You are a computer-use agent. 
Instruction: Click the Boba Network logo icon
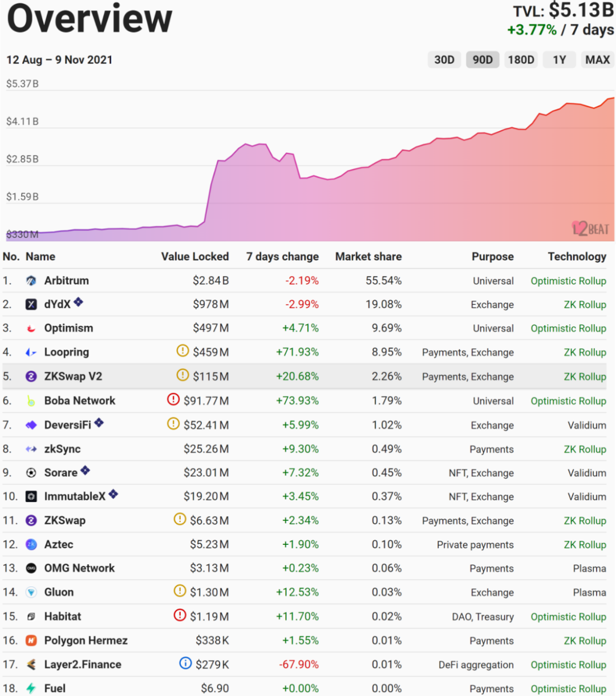click(x=31, y=401)
